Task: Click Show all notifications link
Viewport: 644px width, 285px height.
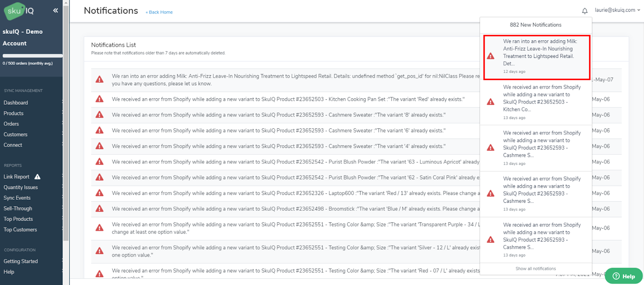Action: [x=535, y=268]
